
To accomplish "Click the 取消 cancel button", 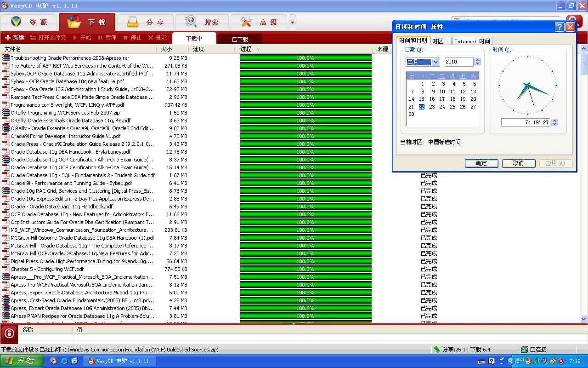I will point(518,163).
